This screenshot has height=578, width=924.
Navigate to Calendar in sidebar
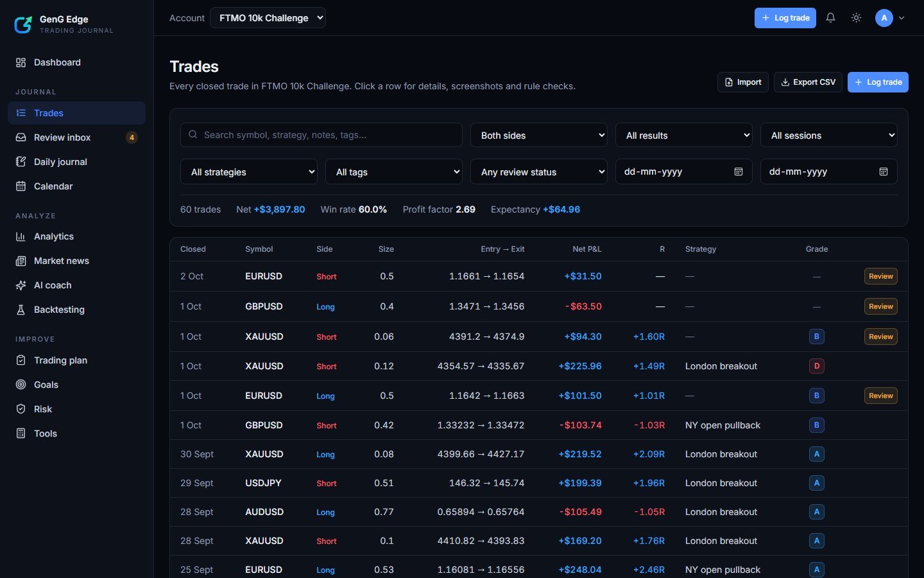(76, 186)
